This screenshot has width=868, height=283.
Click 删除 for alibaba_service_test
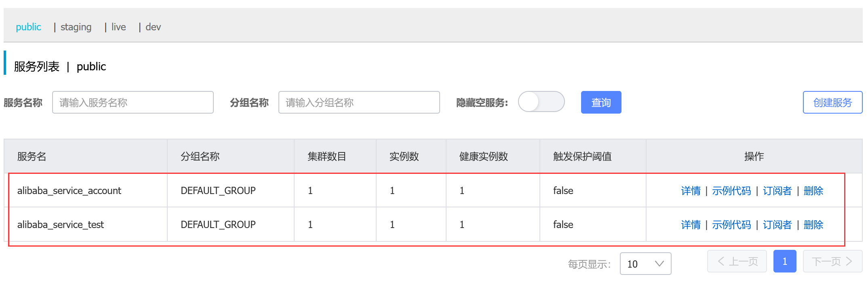tap(813, 225)
